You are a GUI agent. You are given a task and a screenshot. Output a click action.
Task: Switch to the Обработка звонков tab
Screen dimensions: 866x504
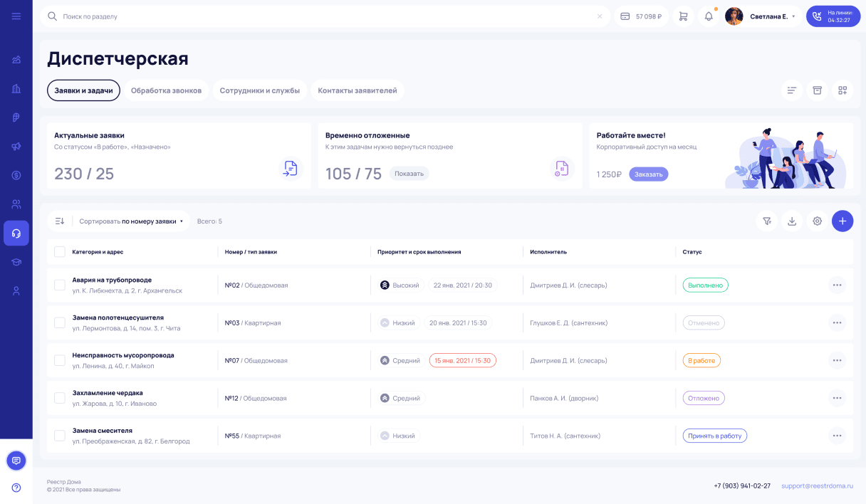166,90
